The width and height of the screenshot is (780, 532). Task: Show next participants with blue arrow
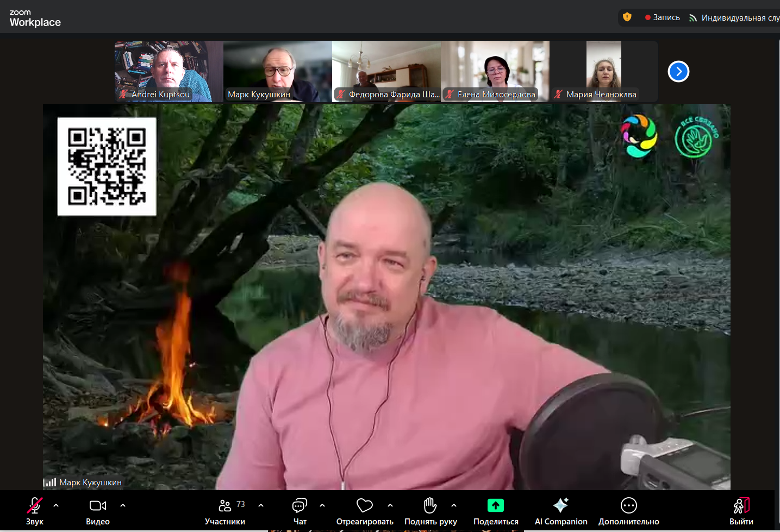pos(678,72)
